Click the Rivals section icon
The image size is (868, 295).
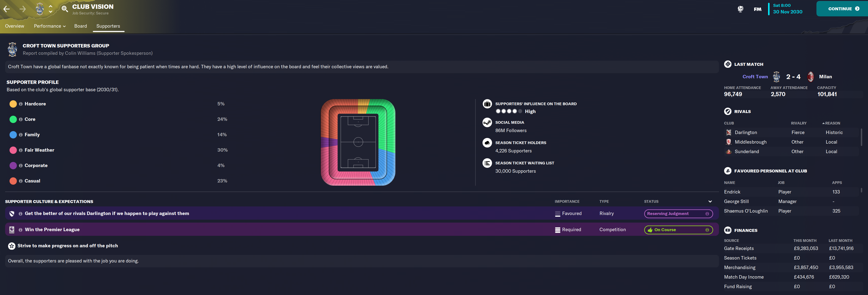(x=728, y=111)
